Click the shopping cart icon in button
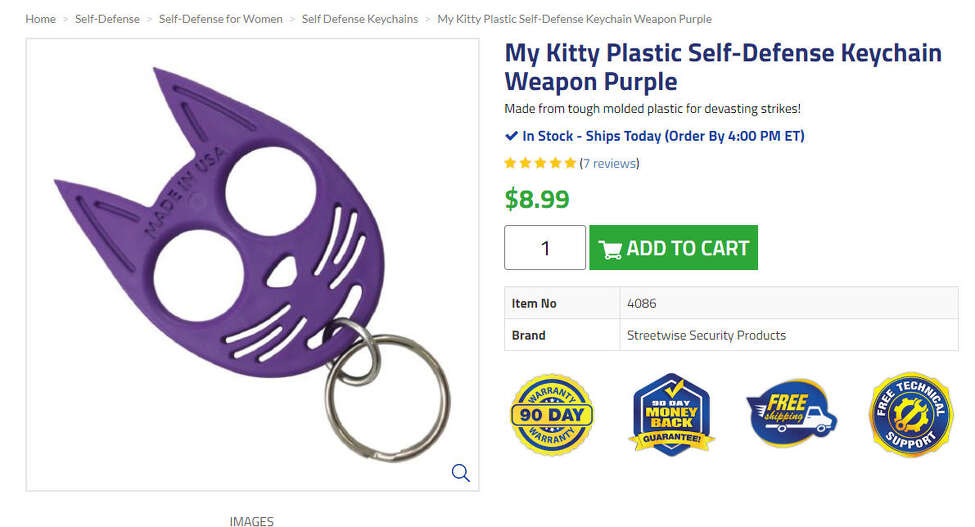975x527 pixels. click(x=610, y=249)
